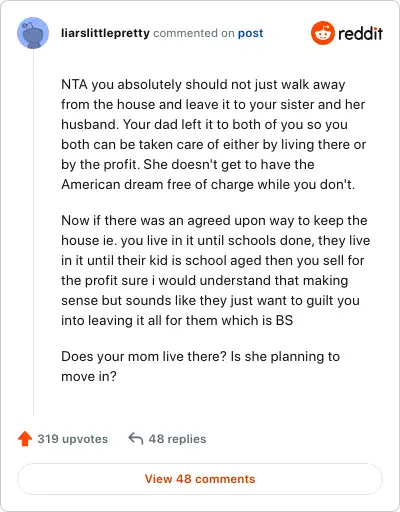Click the orange upvote arrow
400x512 pixels.
click(x=25, y=439)
